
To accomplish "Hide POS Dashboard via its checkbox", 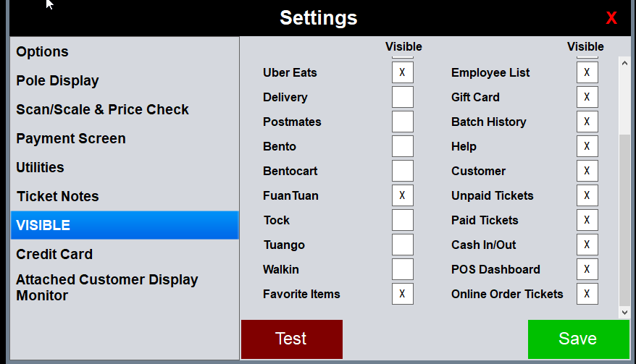I will tap(587, 269).
